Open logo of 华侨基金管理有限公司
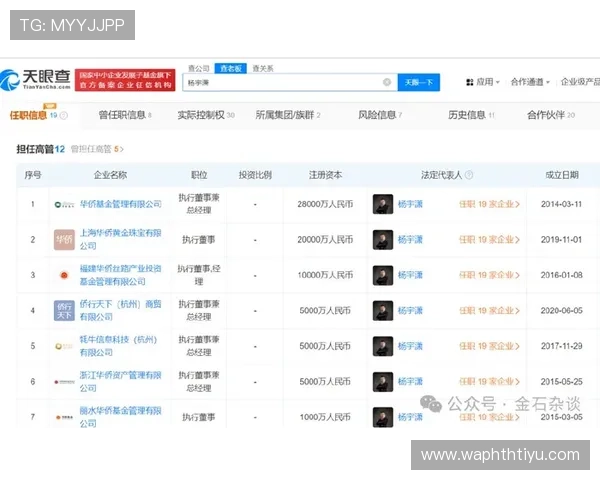This screenshot has width=600, height=480. [x=64, y=204]
